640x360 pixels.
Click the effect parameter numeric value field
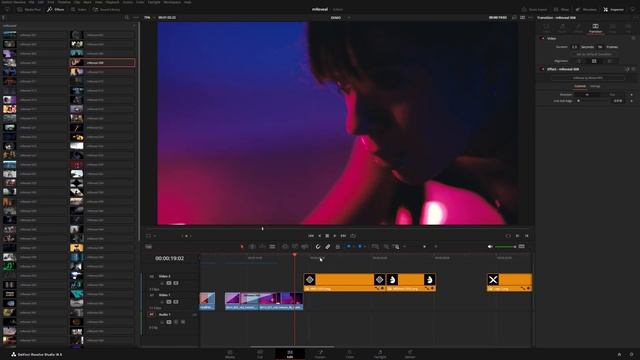coord(618,101)
